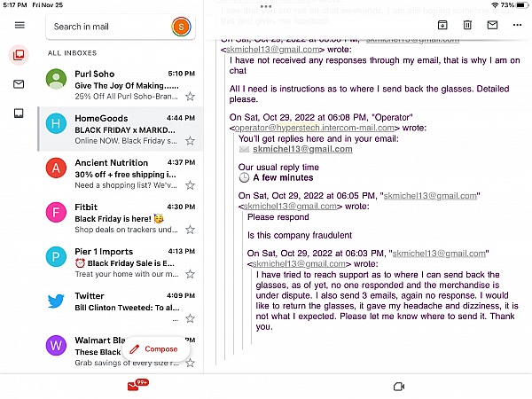Click the Walmart W avatar

[56, 346]
